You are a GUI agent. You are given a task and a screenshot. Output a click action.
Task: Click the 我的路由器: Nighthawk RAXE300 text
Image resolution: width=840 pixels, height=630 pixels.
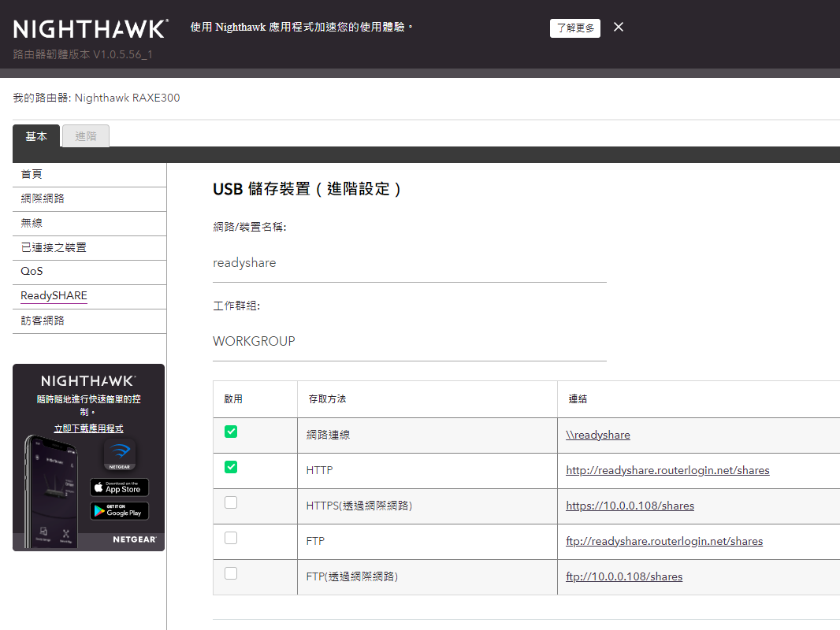point(96,98)
